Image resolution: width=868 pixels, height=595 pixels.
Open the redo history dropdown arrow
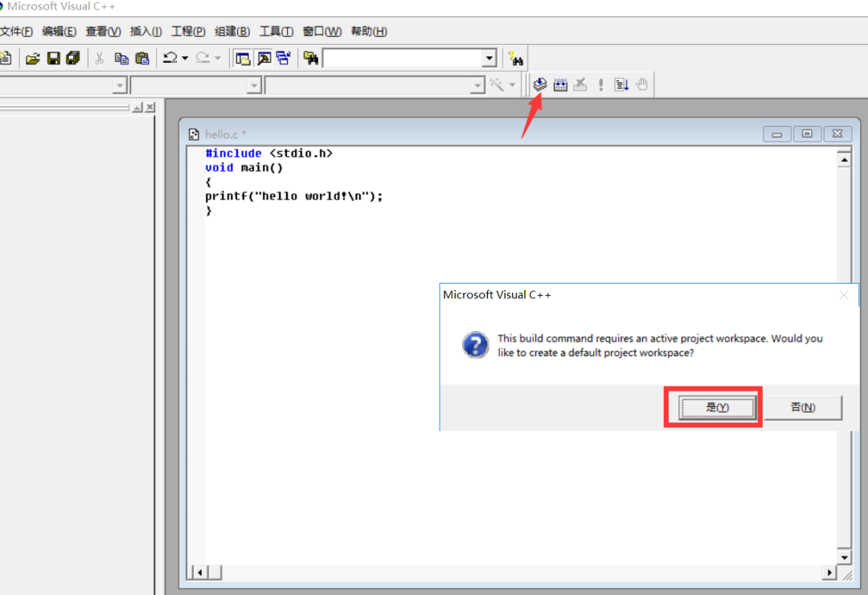point(218,58)
